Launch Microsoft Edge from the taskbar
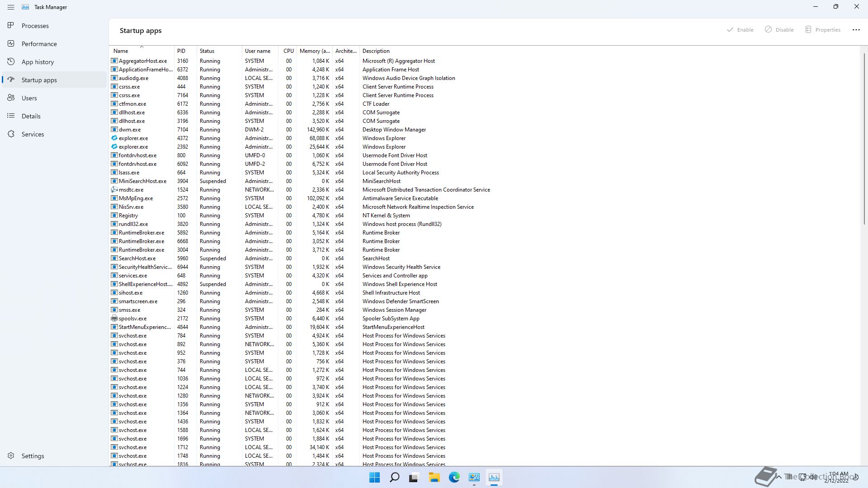The height and width of the screenshot is (488, 868). pos(454,478)
